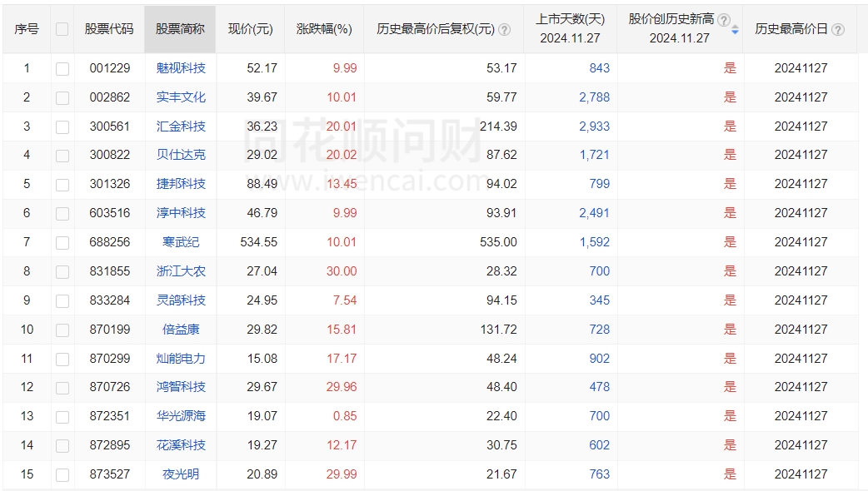Open help icon next to 历史最高价后复权(元)
Image resolution: width=868 pixels, height=491 pixels.
[504, 30]
